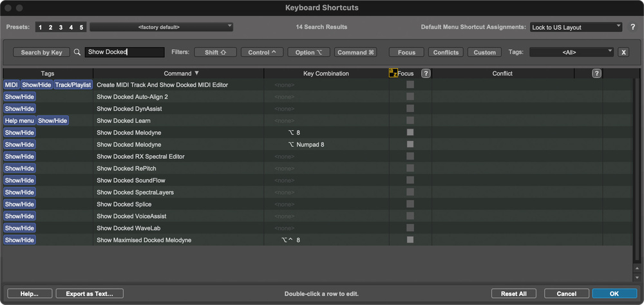Click the magnifier search icon
The image size is (644, 305).
77,52
